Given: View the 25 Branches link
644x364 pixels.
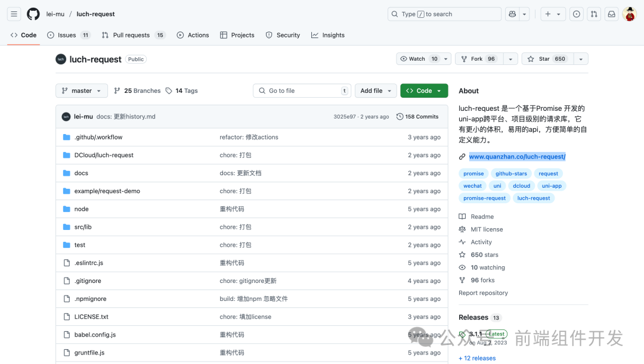Looking at the screenshot, I should [137, 91].
